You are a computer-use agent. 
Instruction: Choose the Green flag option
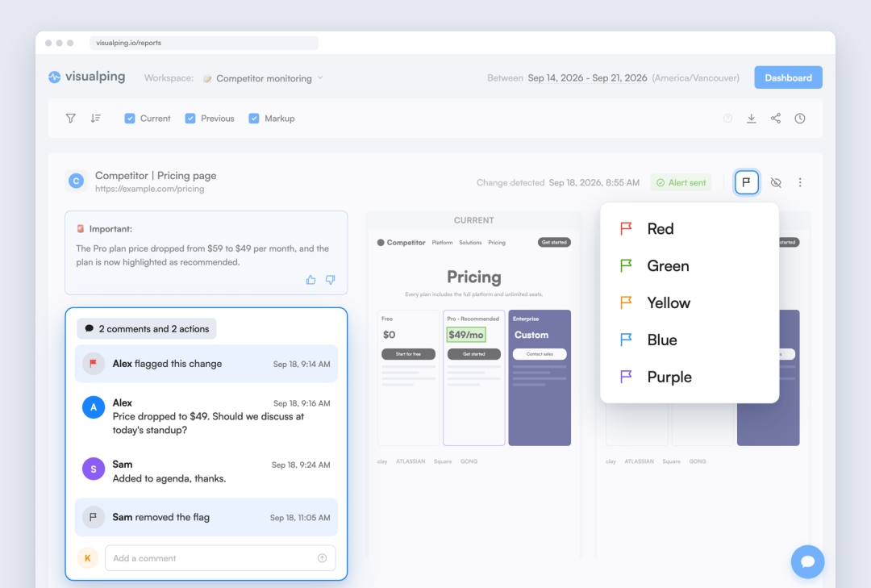point(690,265)
